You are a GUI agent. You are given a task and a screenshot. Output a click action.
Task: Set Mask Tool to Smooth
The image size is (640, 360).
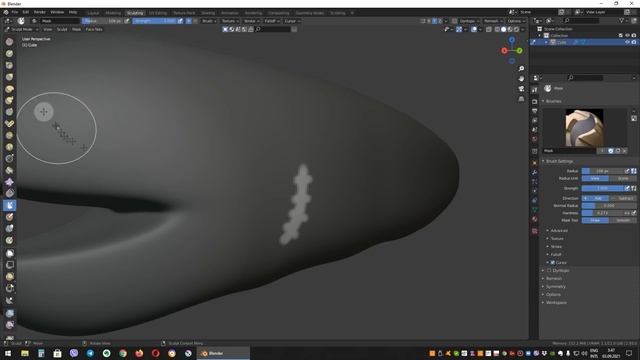[623, 220]
